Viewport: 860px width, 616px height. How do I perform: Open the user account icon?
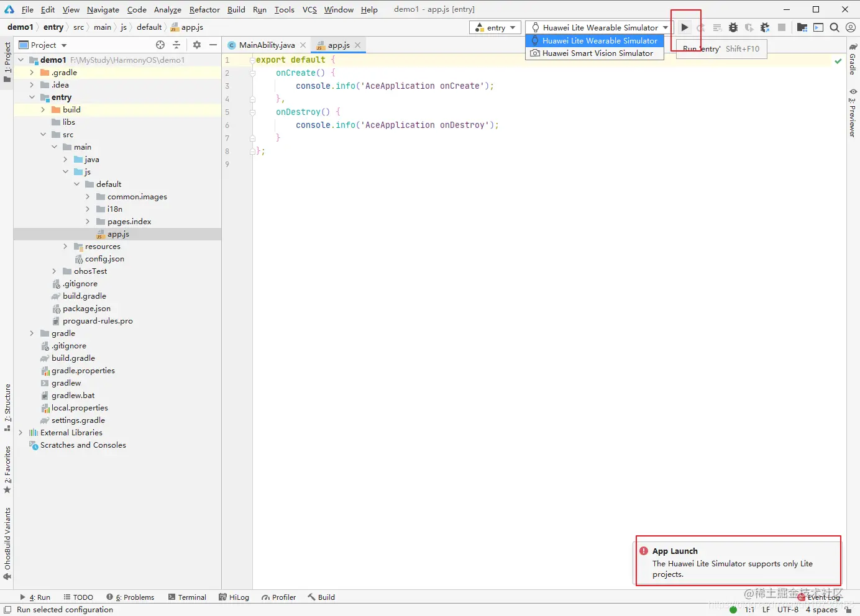point(851,27)
